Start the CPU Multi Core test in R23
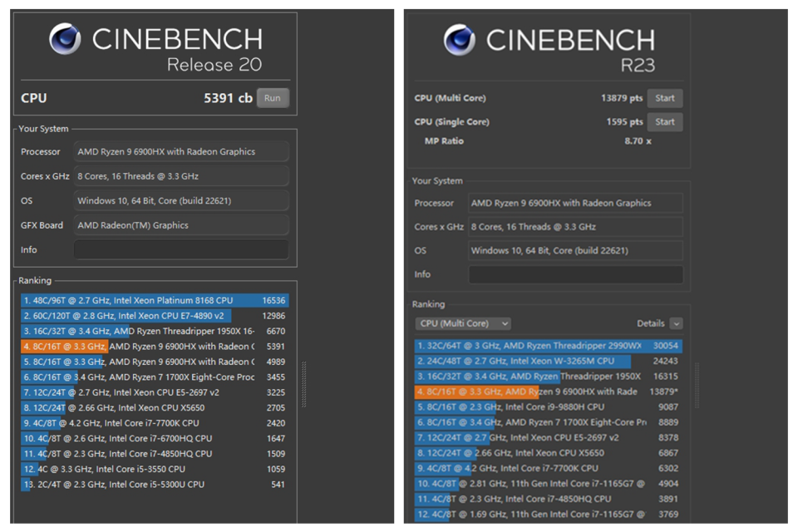 (x=665, y=98)
